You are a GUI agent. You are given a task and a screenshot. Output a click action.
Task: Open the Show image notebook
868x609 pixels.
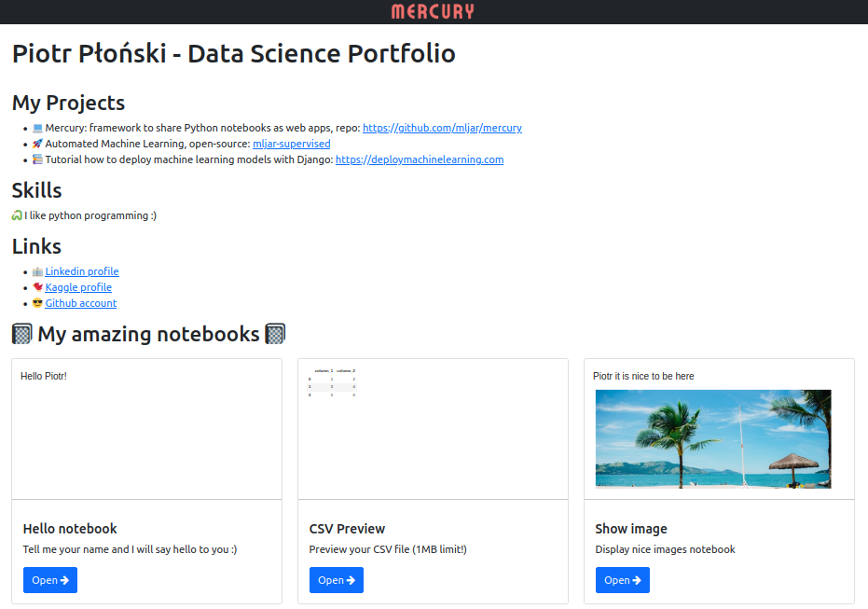tap(622, 580)
